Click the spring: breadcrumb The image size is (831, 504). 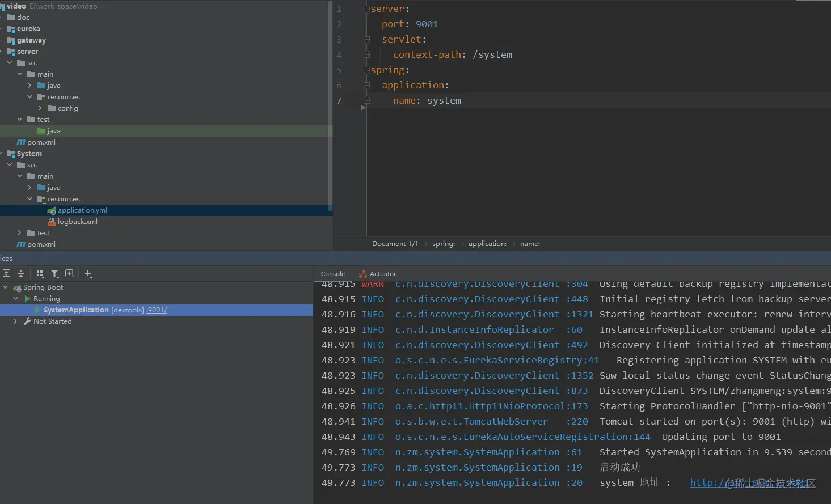444,244
